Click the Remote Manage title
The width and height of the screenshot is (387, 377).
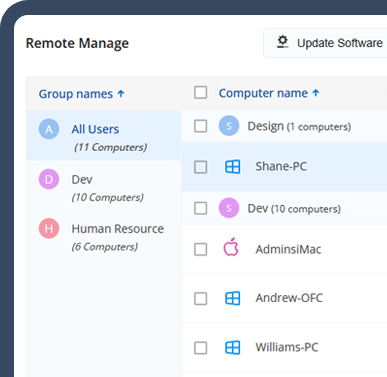coord(77,43)
